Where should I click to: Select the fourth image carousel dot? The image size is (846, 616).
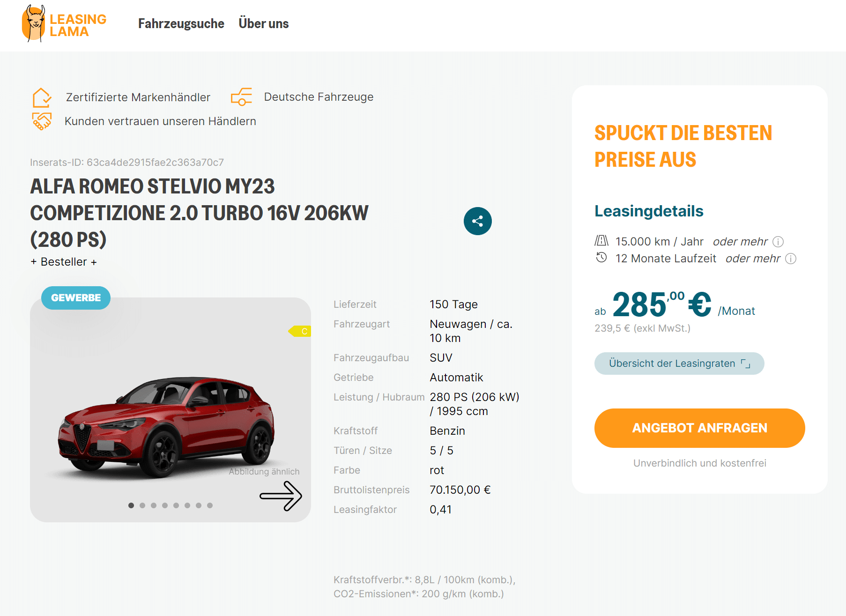pyautogui.click(x=165, y=505)
